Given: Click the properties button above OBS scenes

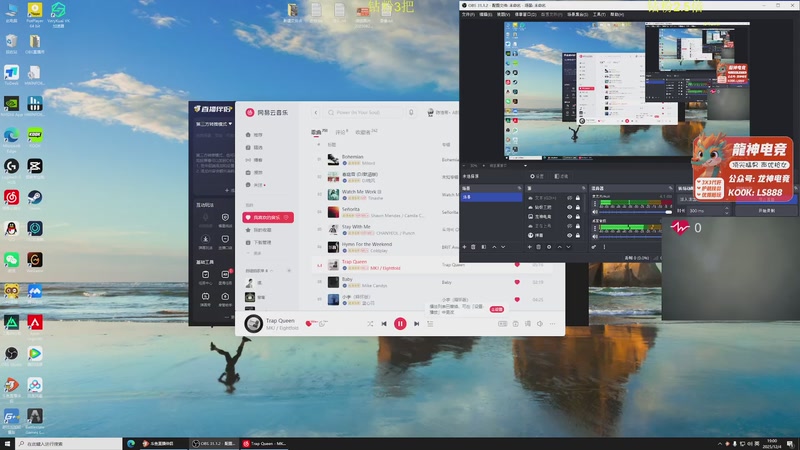Looking at the screenshot, I should pyautogui.click(x=537, y=176).
